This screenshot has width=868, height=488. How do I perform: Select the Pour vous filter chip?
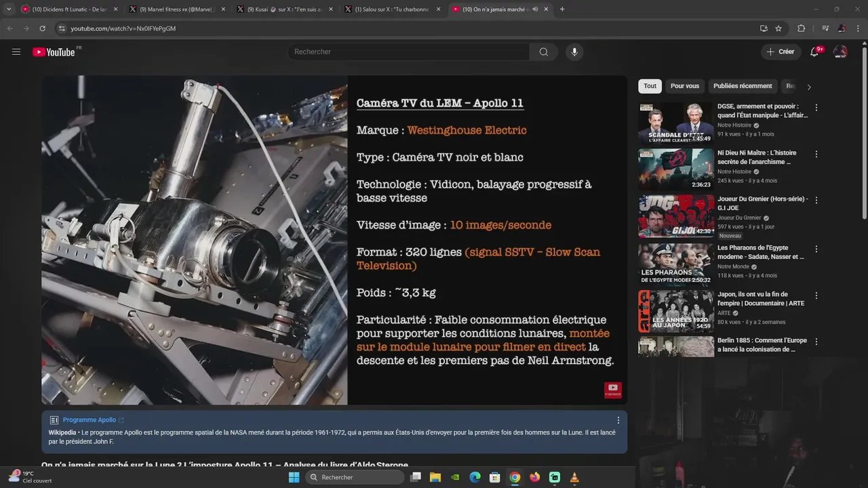[x=684, y=86]
